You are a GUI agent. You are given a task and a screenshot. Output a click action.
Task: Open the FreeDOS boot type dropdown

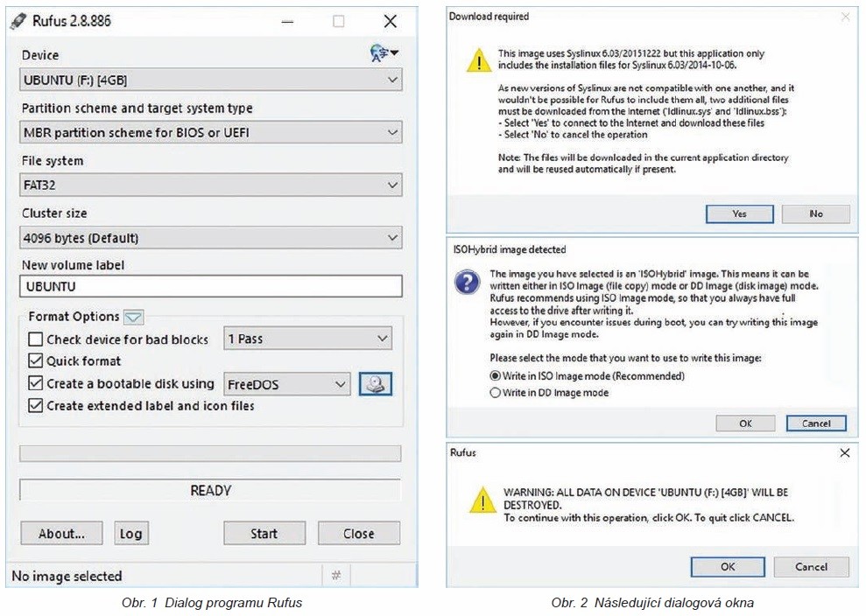(286, 384)
